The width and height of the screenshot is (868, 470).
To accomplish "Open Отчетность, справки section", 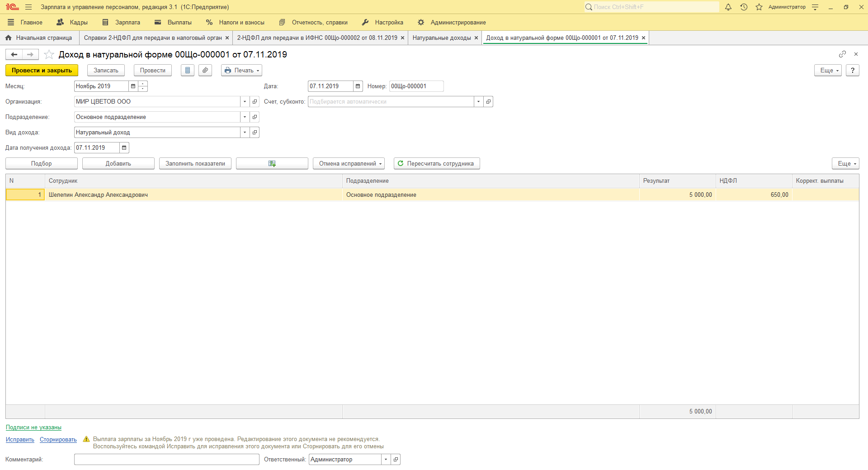I will pyautogui.click(x=313, y=22).
